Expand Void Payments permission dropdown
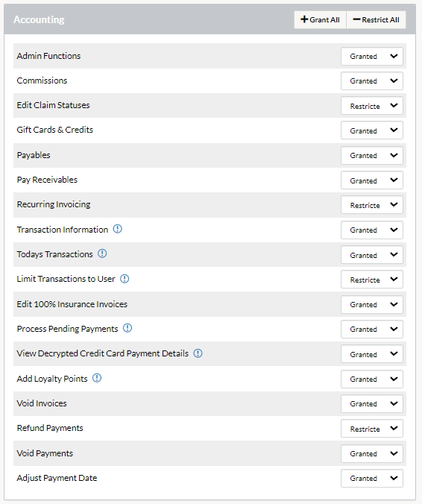 (x=372, y=453)
